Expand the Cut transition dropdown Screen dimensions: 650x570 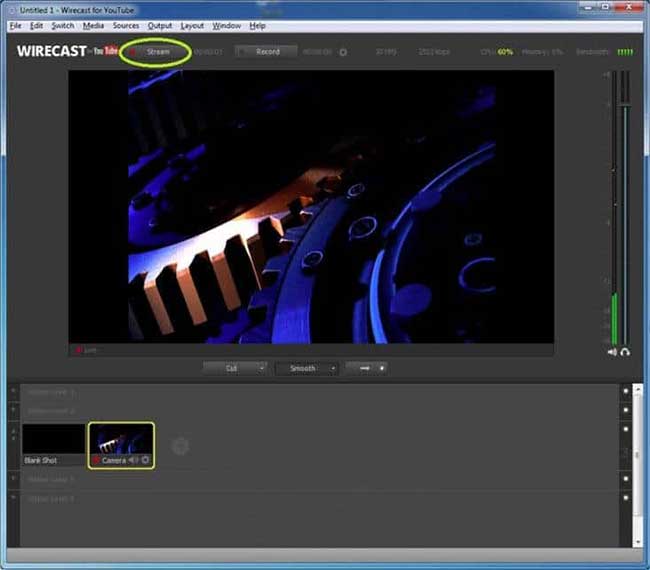click(x=235, y=368)
